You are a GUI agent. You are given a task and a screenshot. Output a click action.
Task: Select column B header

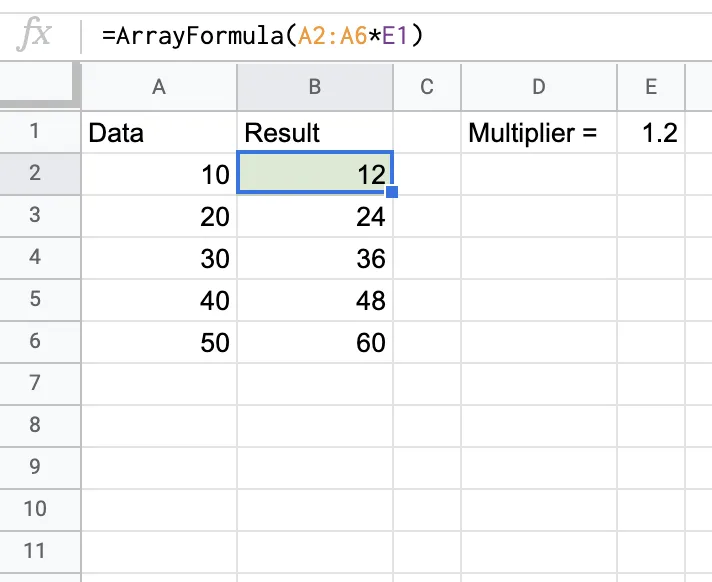(x=314, y=87)
